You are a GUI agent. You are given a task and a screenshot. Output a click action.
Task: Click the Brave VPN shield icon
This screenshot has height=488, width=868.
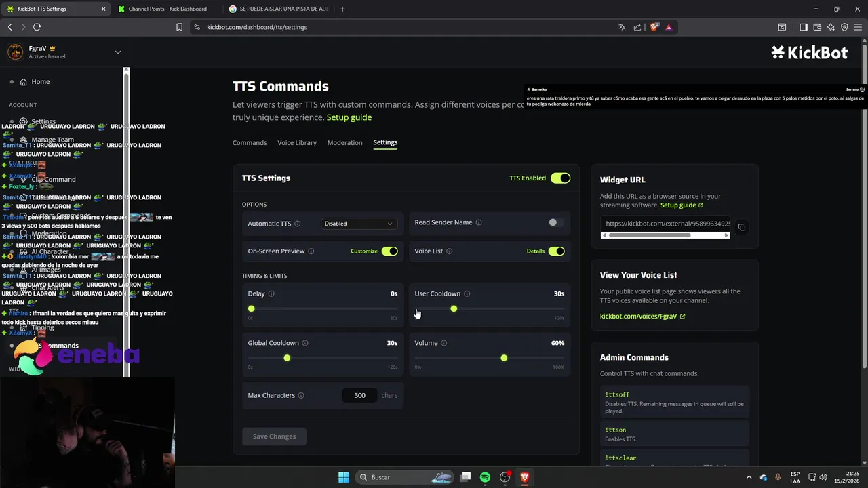[x=844, y=27]
